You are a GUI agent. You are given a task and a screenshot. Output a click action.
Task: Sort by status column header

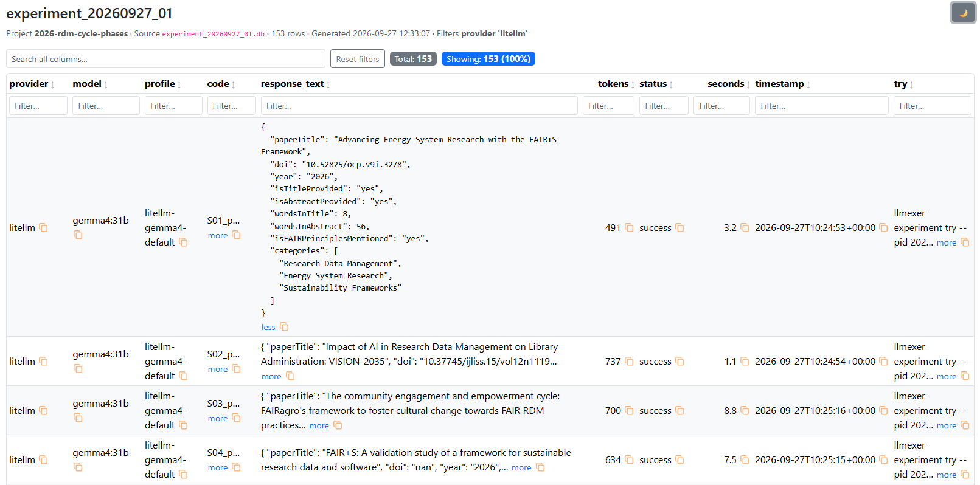pos(656,84)
